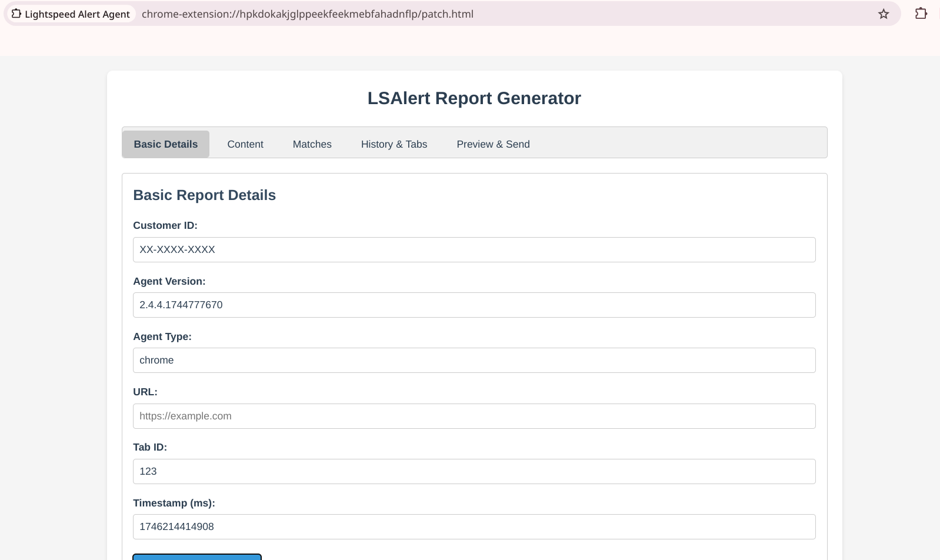Click the browser address bar URL
Viewport: 940px width, 560px height.
(308, 14)
